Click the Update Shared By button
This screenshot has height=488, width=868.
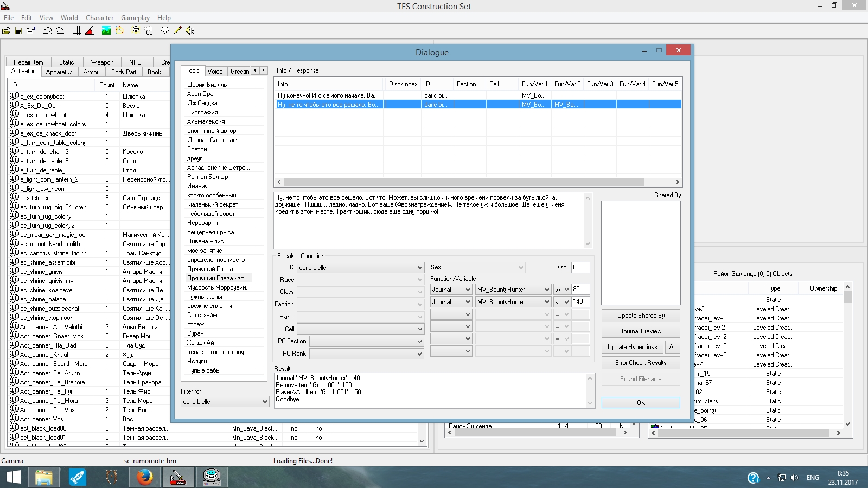click(x=641, y=316)
